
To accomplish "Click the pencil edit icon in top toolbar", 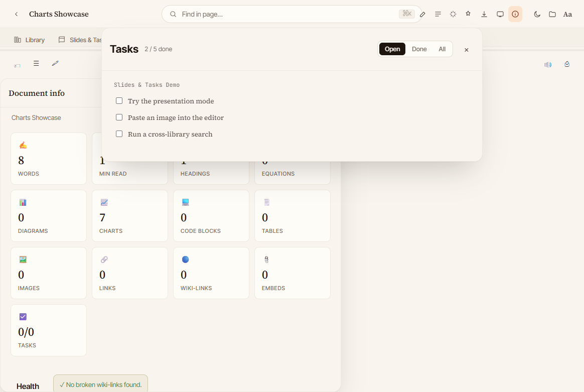I will click(x=422, y=15).
